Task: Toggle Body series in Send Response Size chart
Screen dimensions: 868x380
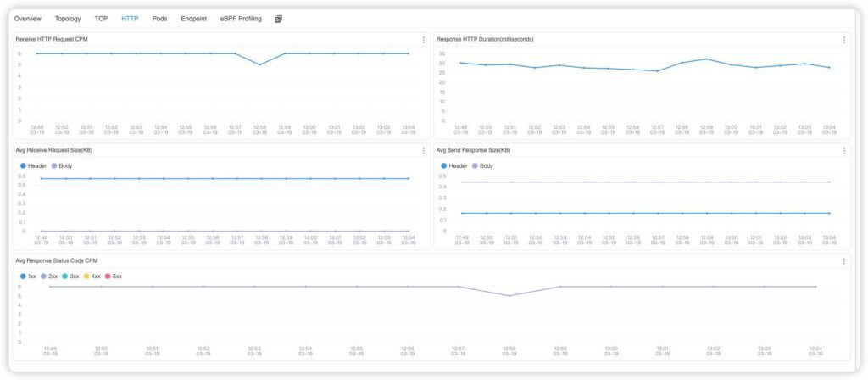Action: click(482, 166)
